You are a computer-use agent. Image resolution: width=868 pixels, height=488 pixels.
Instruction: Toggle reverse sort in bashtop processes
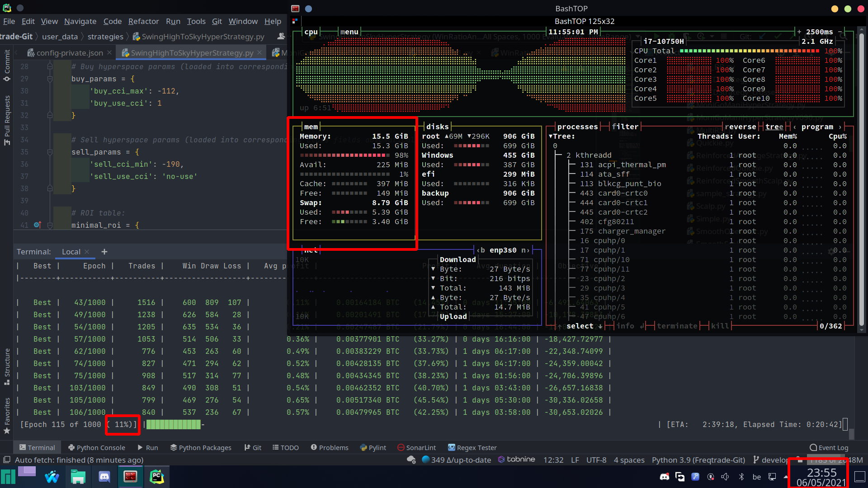coord(741,127)
